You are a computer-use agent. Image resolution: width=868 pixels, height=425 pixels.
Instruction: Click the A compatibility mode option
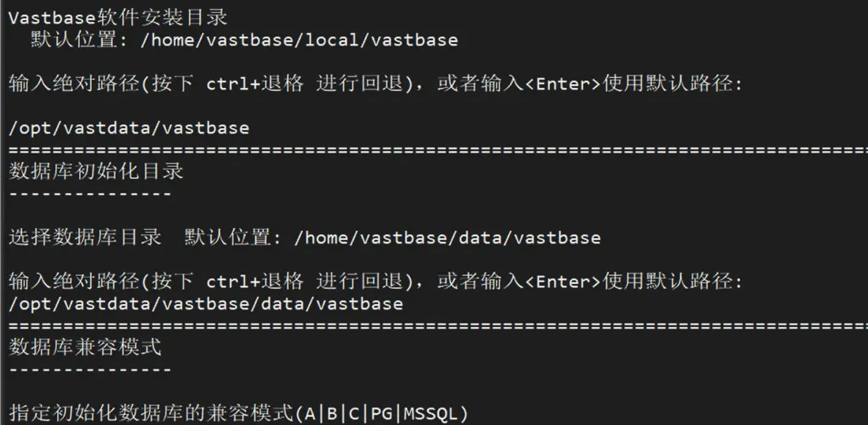[311, 413]
